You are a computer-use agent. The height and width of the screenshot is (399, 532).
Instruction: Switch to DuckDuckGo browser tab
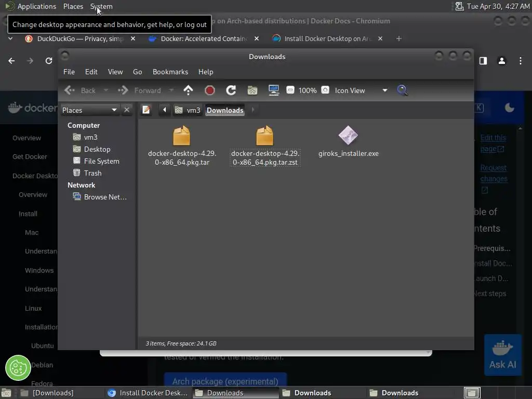click(80, 38)
